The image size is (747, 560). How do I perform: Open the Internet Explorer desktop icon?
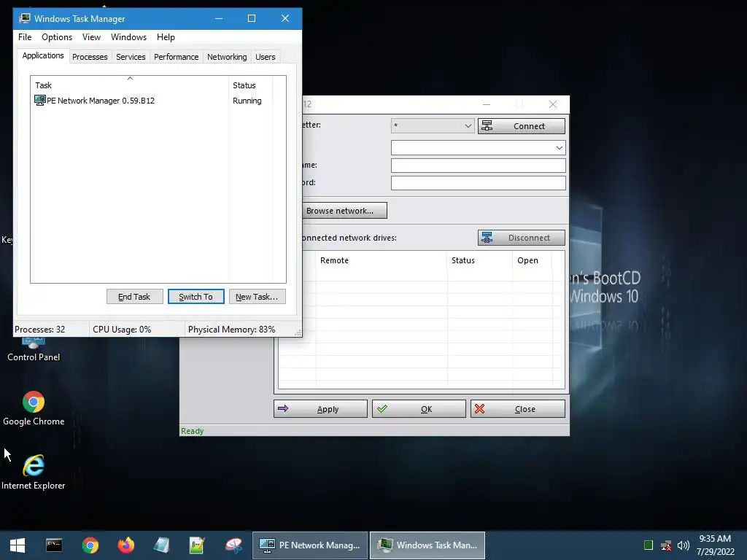pyautogui.click(x=34, y=472)
